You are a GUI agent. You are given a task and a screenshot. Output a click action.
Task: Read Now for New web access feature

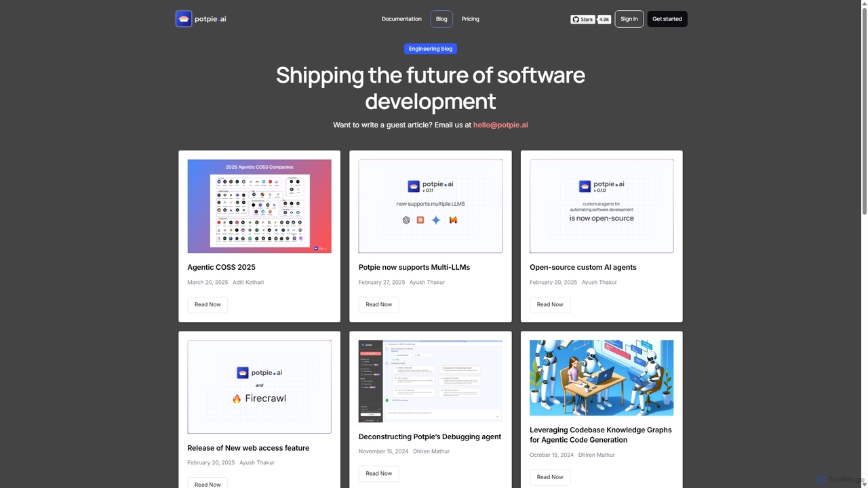click(208, 483)
